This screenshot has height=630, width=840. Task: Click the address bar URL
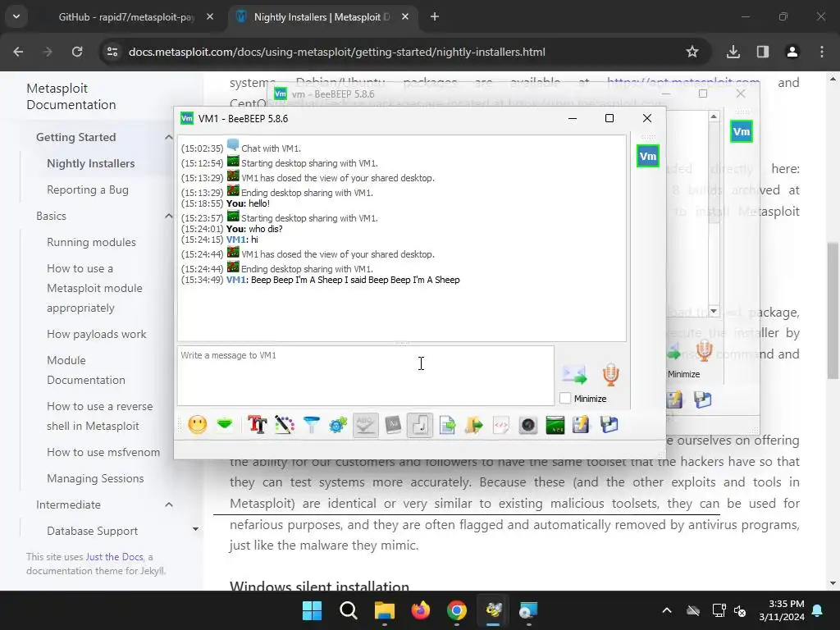coord(337,52)
